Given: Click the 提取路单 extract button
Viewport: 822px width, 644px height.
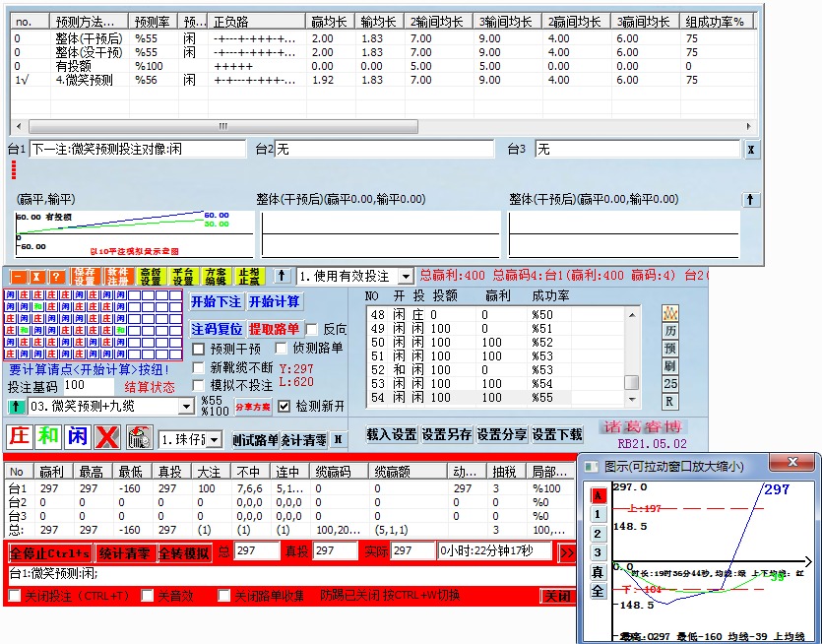Looking at the screenshot, I should pos(274,327).
